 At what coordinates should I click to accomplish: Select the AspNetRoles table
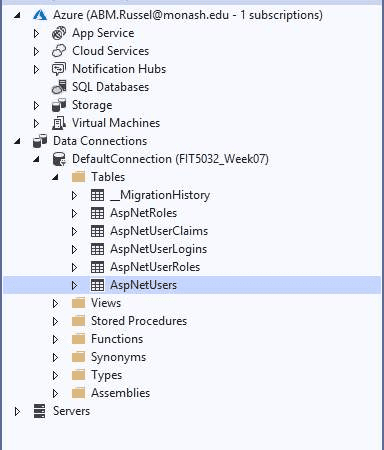(143, 213)
